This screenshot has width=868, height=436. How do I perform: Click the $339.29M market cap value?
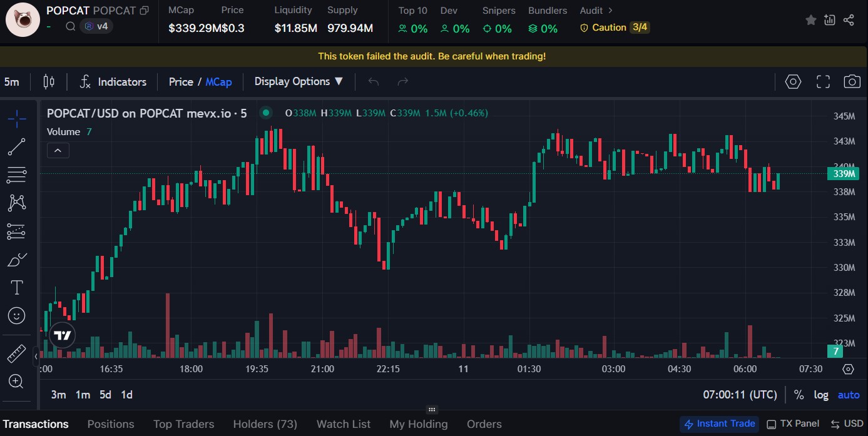[x=193, y=28]
